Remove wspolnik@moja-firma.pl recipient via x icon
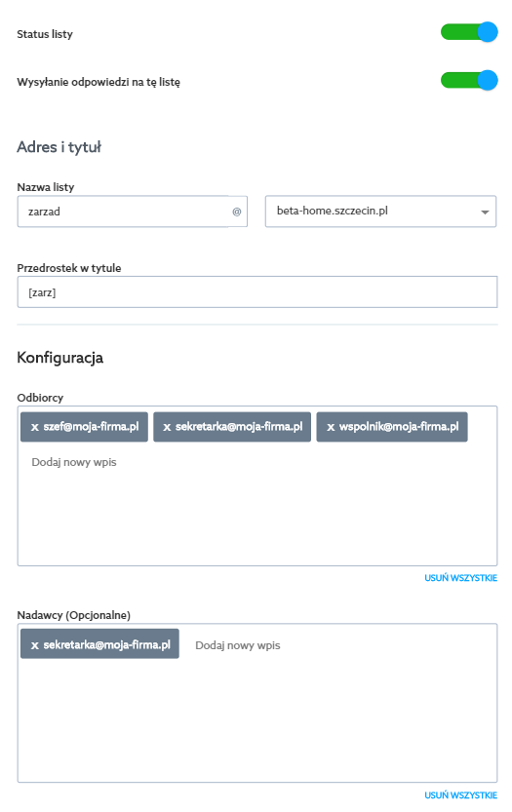Screen dimensions: 512x812 point(331,428)
